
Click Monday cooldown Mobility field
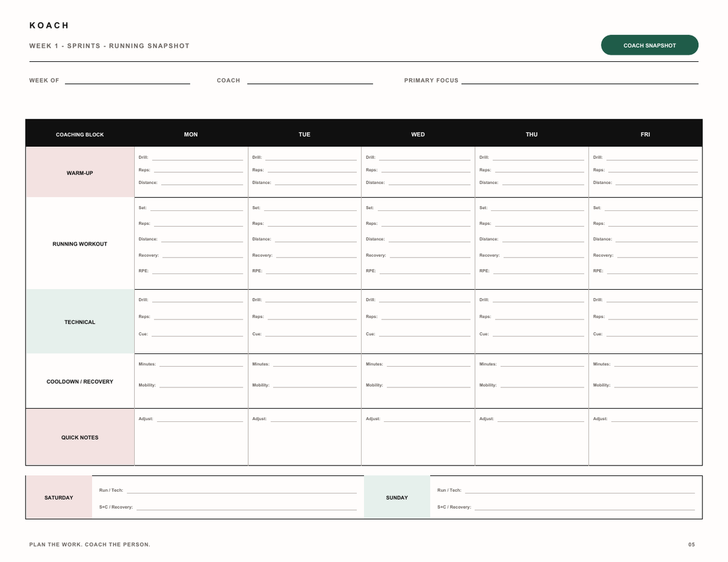point(201,386)
